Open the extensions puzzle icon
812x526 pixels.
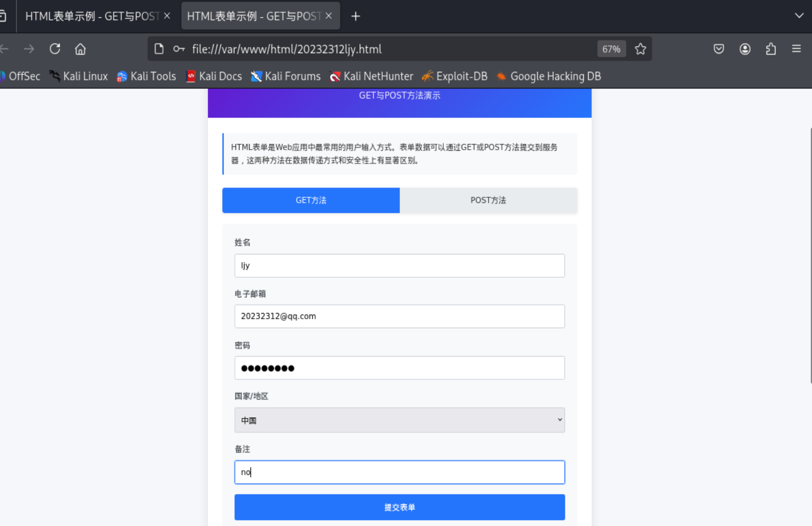point(770,49)
